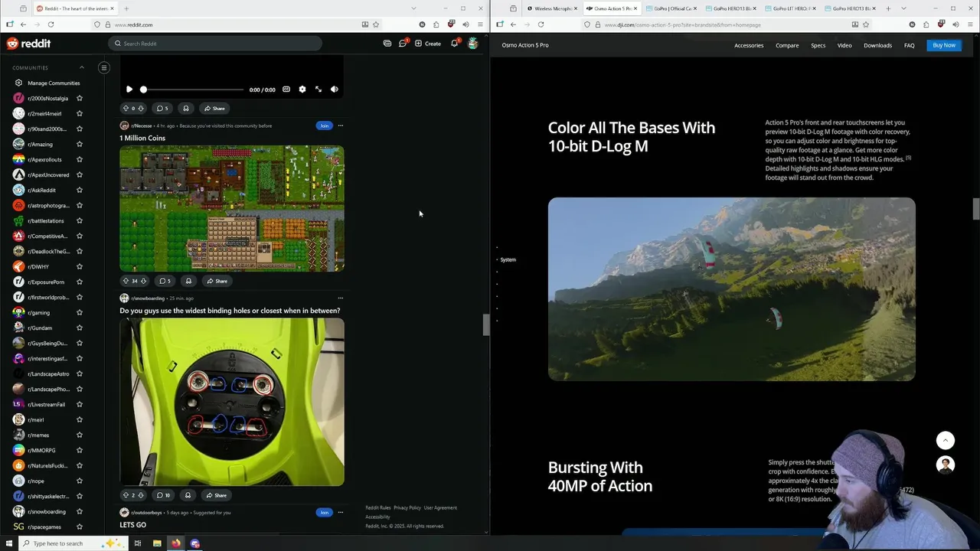Switch to GoPro Official tab
The height and width of the screenshot is (551, 980).
(670, 8)
